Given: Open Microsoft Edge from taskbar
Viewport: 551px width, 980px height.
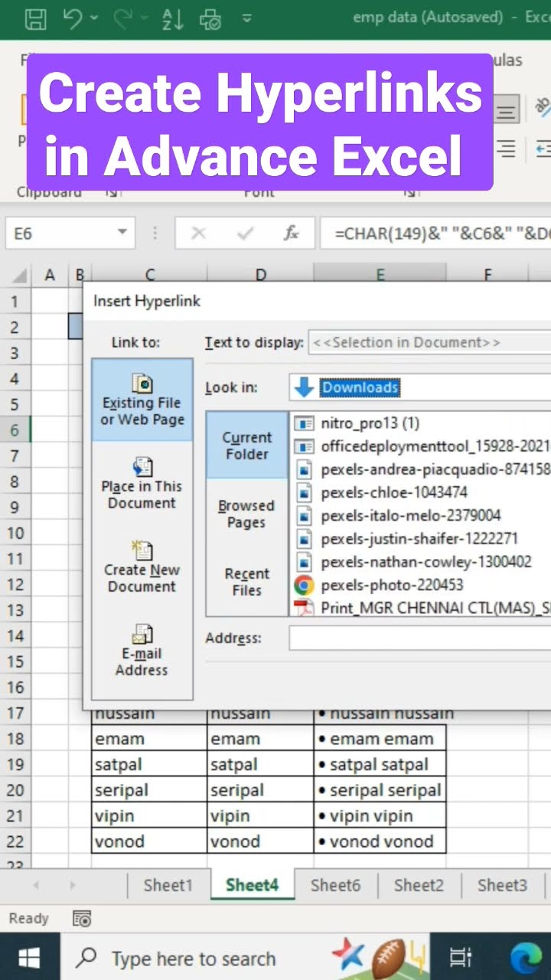Looking at the screenshot, I should tap(527, 957).
